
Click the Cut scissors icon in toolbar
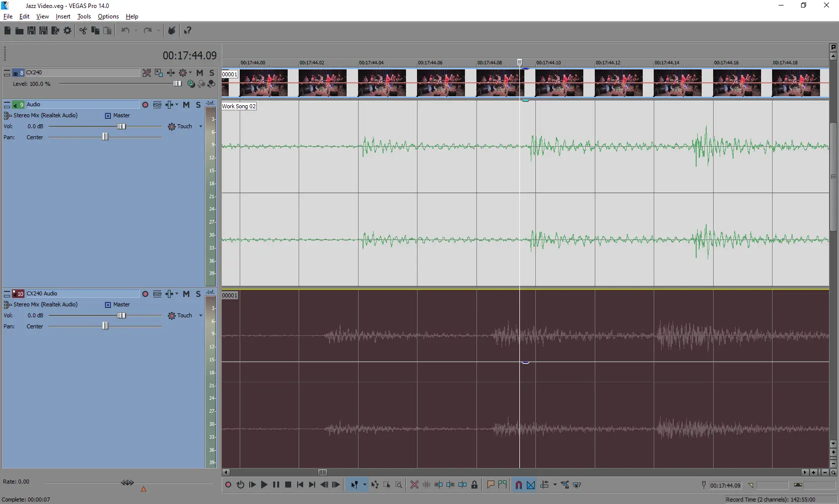click(x=83, y=31)
